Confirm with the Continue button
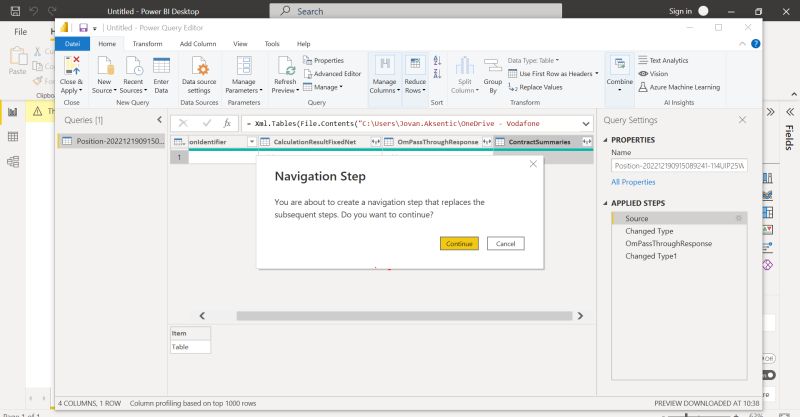The width and height of the screenshot is (800, 417). (x=459, y=243)
